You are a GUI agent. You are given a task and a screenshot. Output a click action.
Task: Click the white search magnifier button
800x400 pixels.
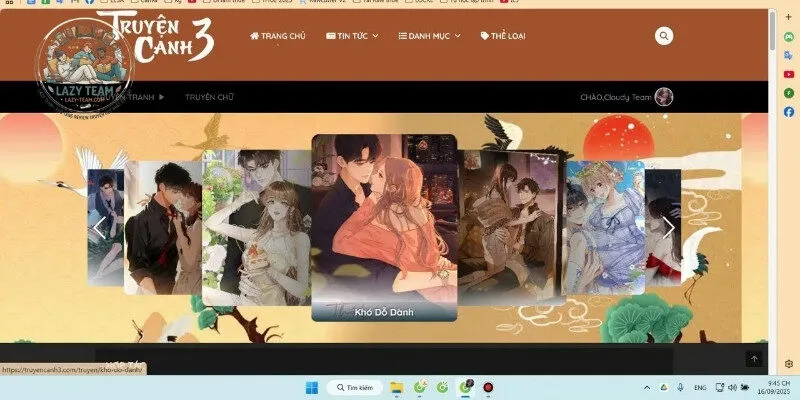pyautogui.click(x=664, y=36)
